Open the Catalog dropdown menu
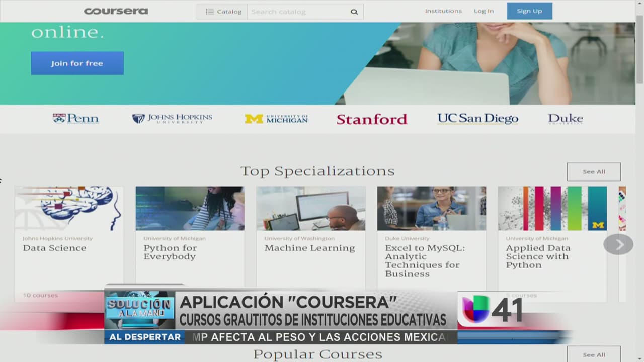 (223, 12)
